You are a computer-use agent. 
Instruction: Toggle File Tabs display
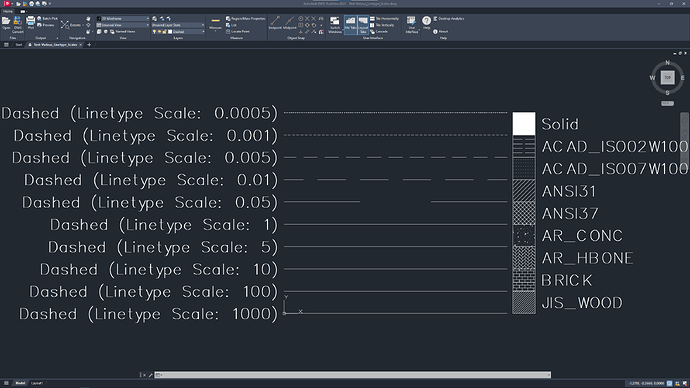pos(351,24)
